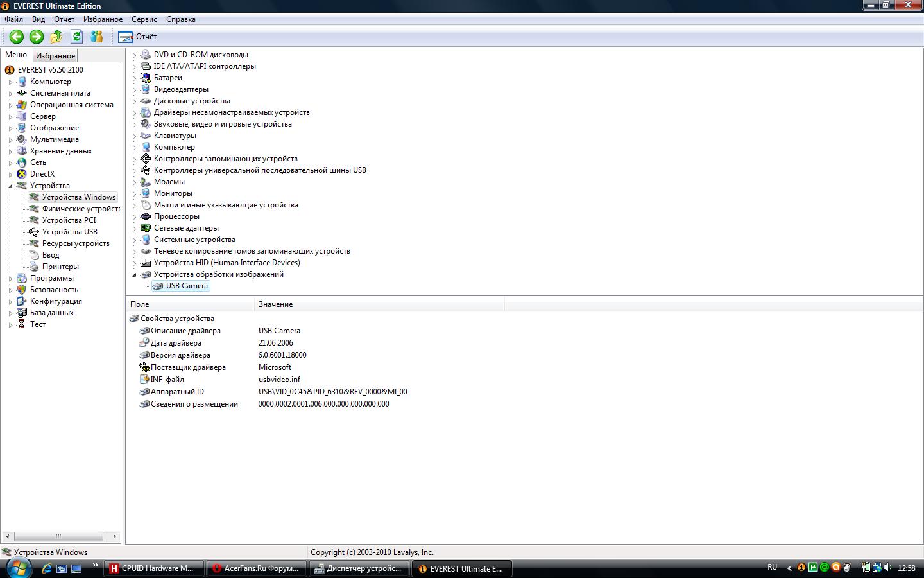This screenshot has width=924, height=578.
Task: Expand the Сервер node
Action: (x=10, y=117)
